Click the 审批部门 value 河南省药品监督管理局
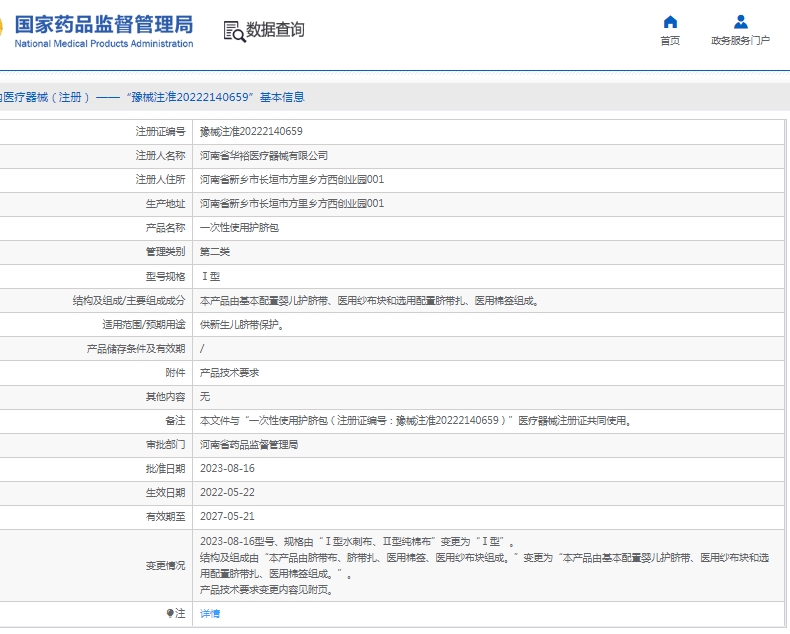The height and width of the screenshot is (634, 790). coord(249,445)
